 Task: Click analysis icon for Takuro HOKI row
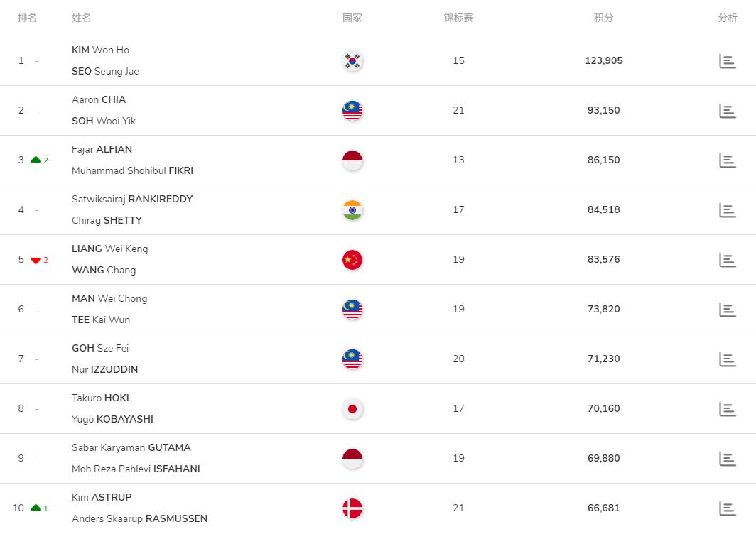click(727, 409)
